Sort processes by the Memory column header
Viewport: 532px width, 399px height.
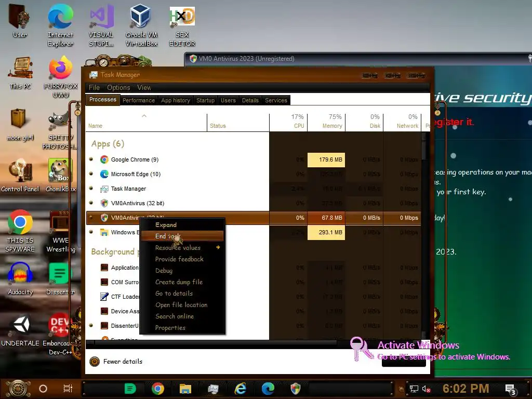pyautogui.click(x=326, y=122)
